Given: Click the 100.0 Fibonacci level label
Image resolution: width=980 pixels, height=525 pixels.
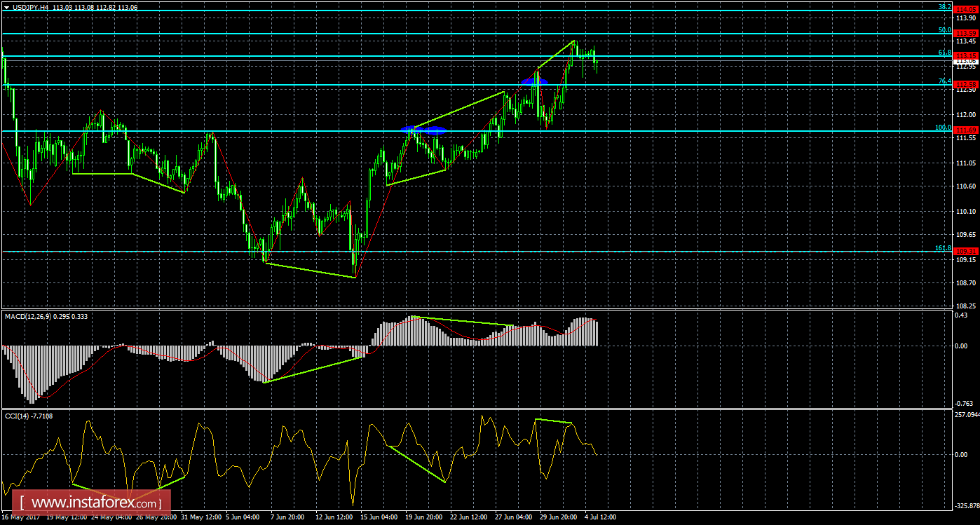Looking at the screenshot, I should pyautogui.click(x=943, y=128).
